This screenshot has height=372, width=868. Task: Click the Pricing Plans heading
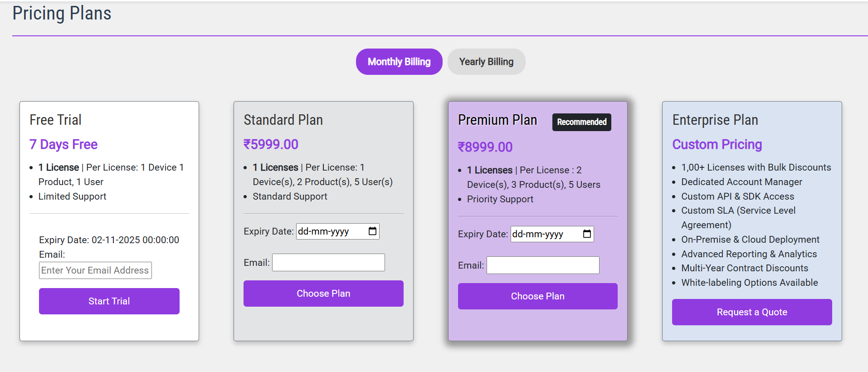point(62,13)
